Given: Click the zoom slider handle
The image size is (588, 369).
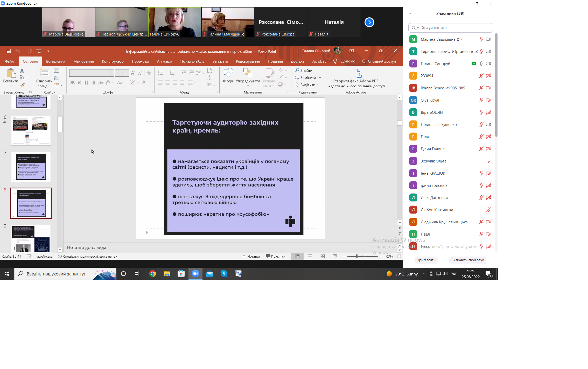Looking at the screenshot, I should 357,256.
